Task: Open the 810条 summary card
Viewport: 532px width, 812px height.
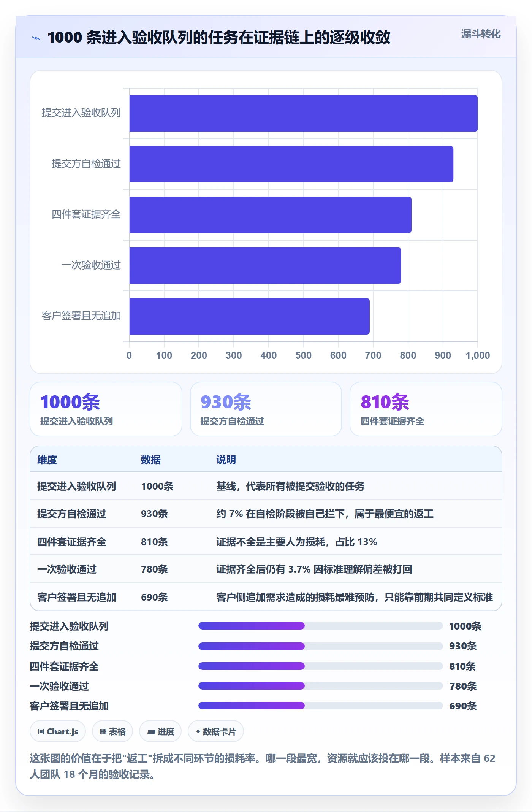Action: pos(426,409)
